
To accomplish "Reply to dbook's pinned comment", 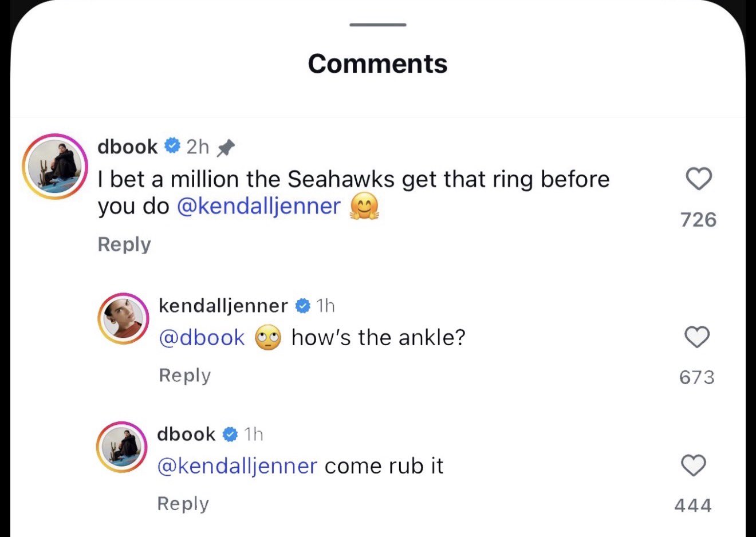I will (124, 244).
